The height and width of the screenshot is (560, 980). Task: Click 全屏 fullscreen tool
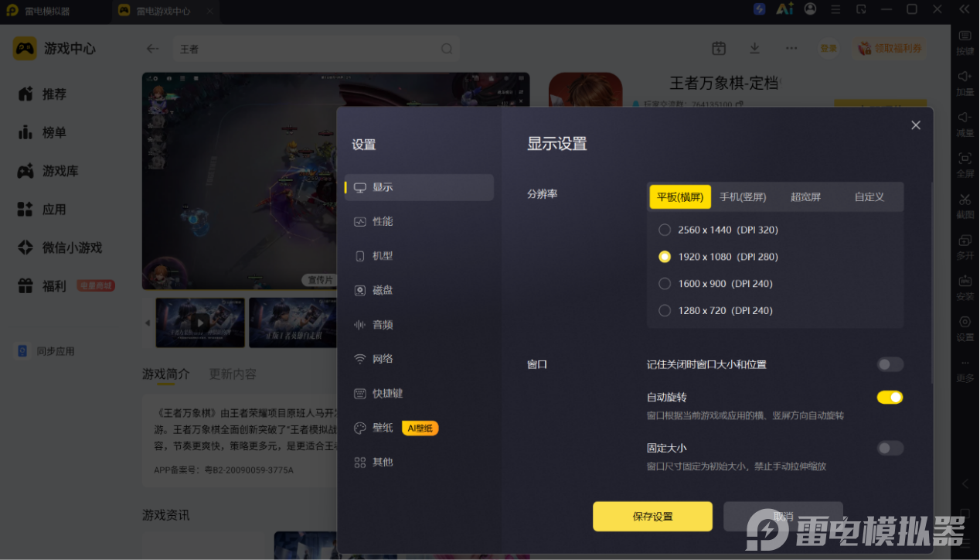[965, 165]
